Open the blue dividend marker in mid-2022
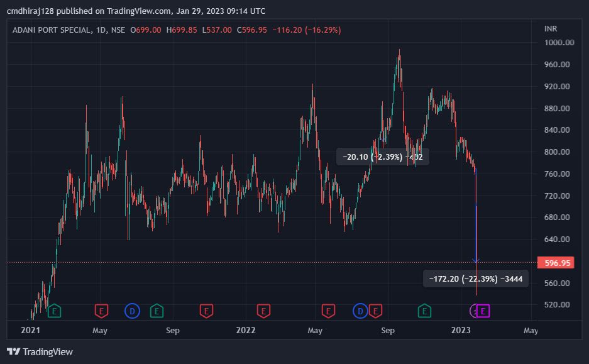This screenshot has width=589, height=364. [x=360, y=311]
